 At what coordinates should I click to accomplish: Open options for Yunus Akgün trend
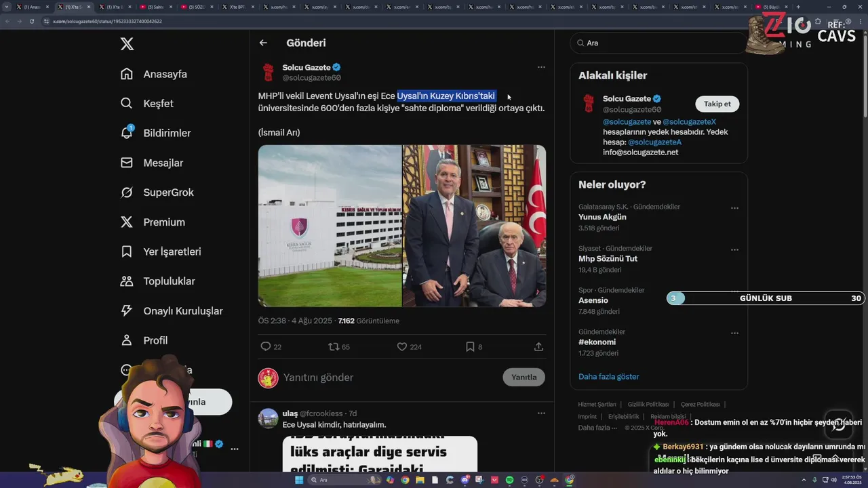point(734,208)
